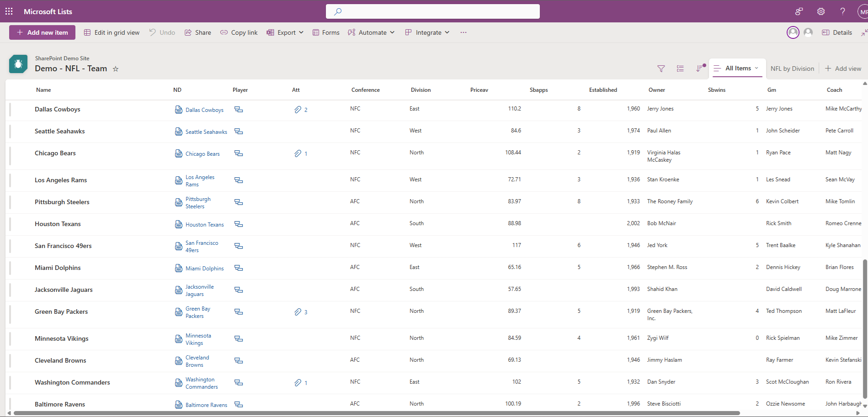Image resolution: width=868 pixels, height=417 pixels.
Task: Open the Forms toolbar item
Action: [x=326, y=32]
